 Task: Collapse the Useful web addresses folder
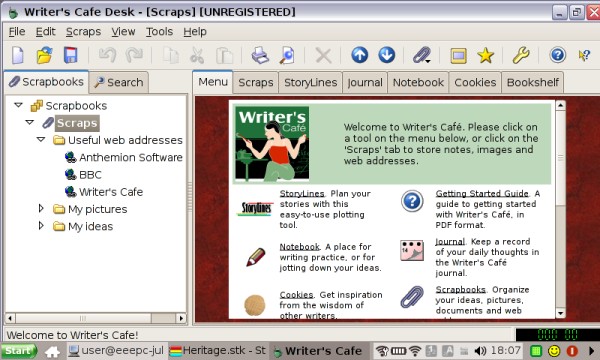[41, 140]
